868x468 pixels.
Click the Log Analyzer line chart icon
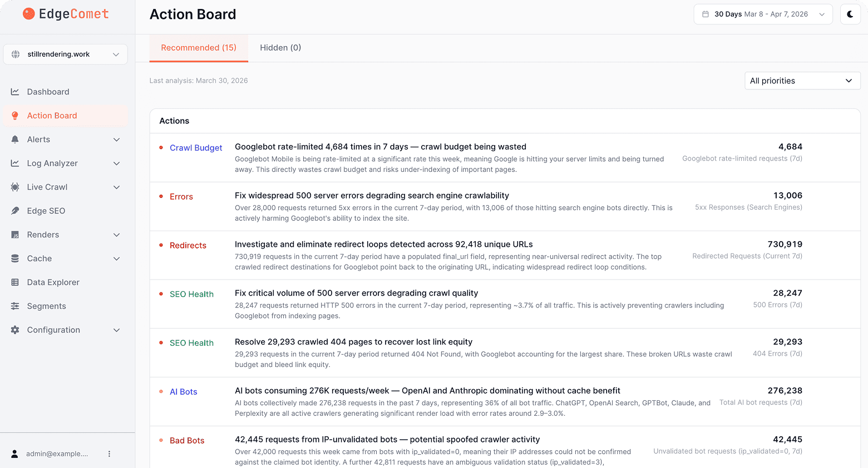[x=15, y=163]
